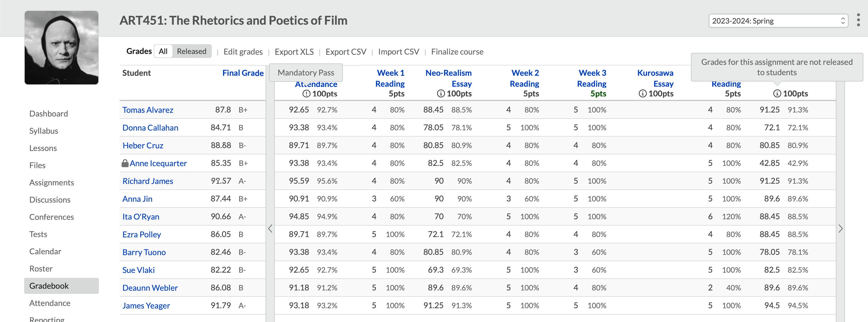Click the info icon beside Attendance 100pts
Viewport: 868px width, 322px height.
click(x=306, y=94)
